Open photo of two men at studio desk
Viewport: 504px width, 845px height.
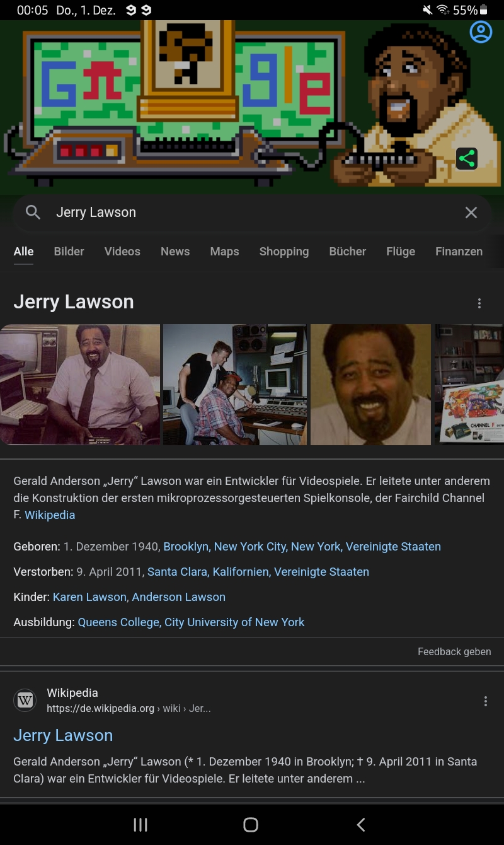coord(235,385)
